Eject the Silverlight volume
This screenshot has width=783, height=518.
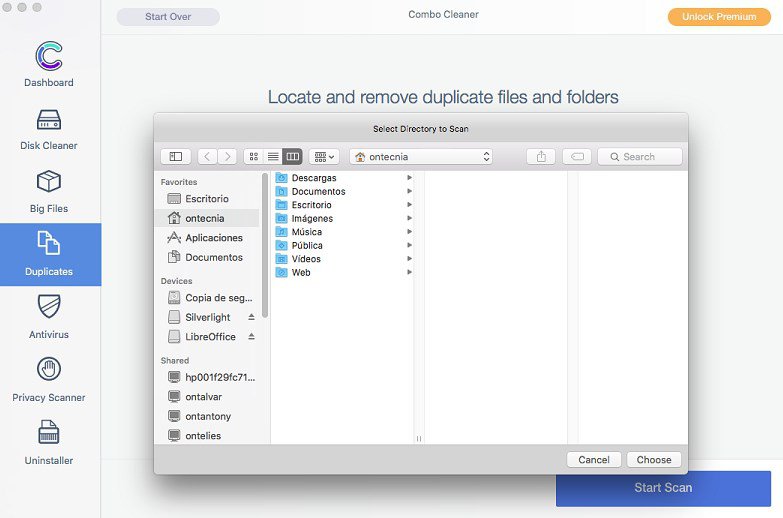click(x=251, y=317)
